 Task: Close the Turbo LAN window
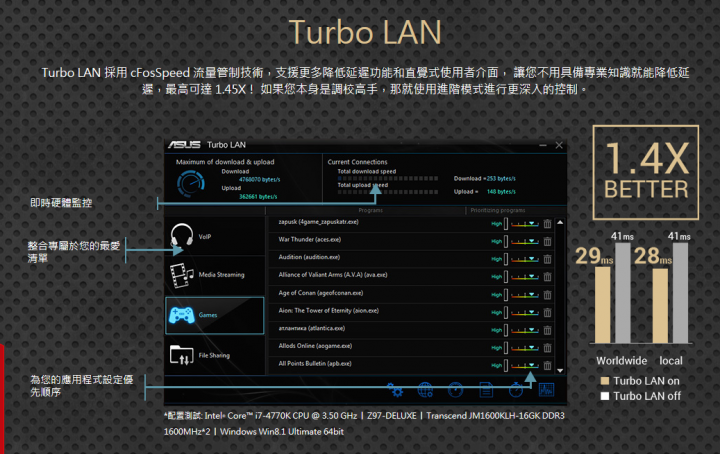tap(559, 145)
